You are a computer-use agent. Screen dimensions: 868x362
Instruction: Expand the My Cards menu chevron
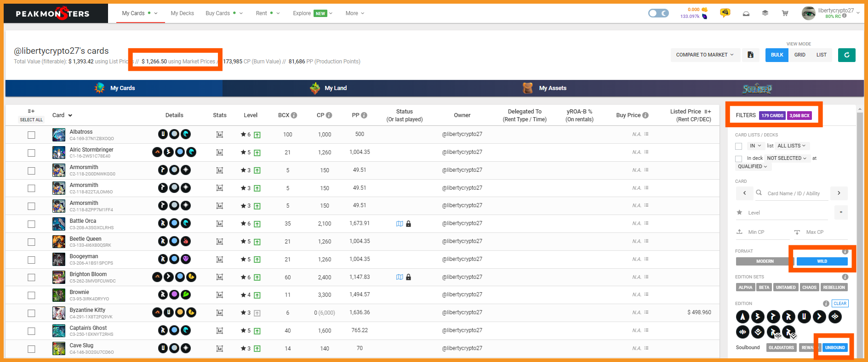tap(156, 13)
